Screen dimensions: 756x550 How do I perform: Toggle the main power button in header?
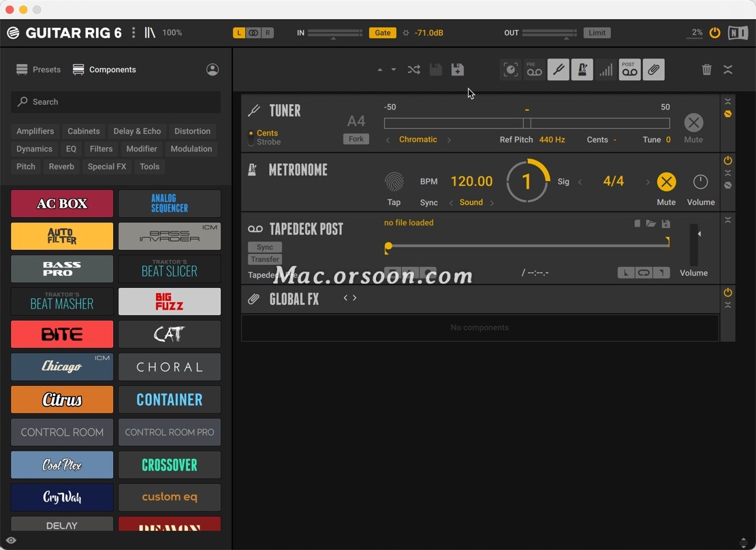(714, 33)
